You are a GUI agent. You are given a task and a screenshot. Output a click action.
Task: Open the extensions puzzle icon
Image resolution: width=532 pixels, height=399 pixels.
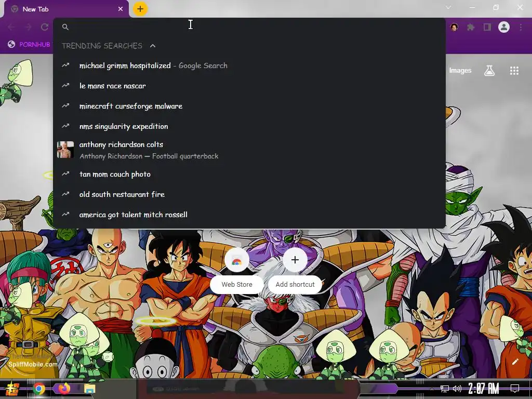pos(471,27)
